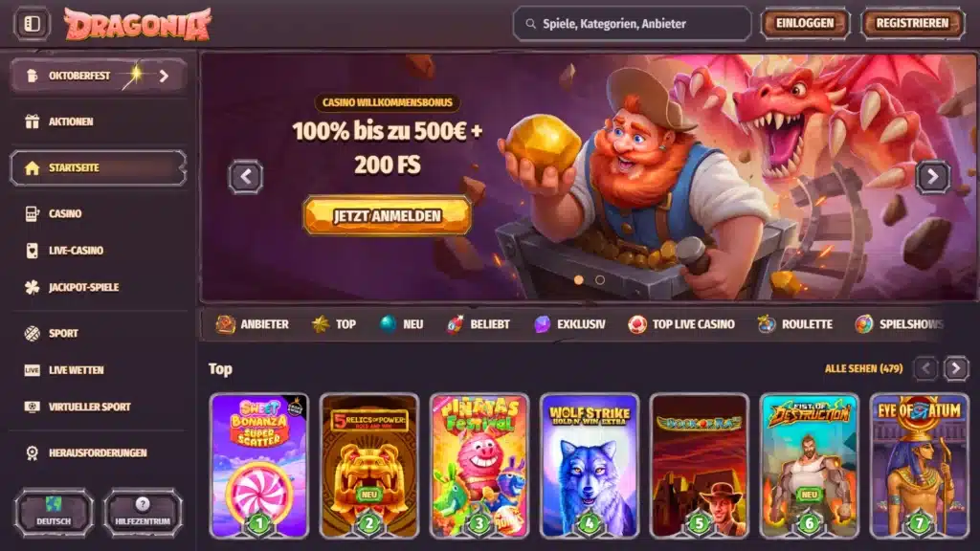
Task: Open Live-Casino card icon in sidebar
Action: pyautogui.click(x=32, y=251)
